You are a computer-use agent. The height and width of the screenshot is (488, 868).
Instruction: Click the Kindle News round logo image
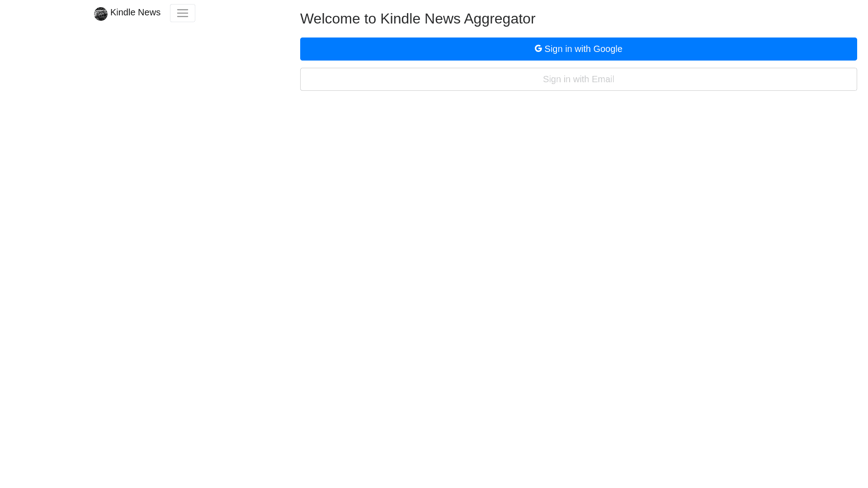tap(100, 14)
